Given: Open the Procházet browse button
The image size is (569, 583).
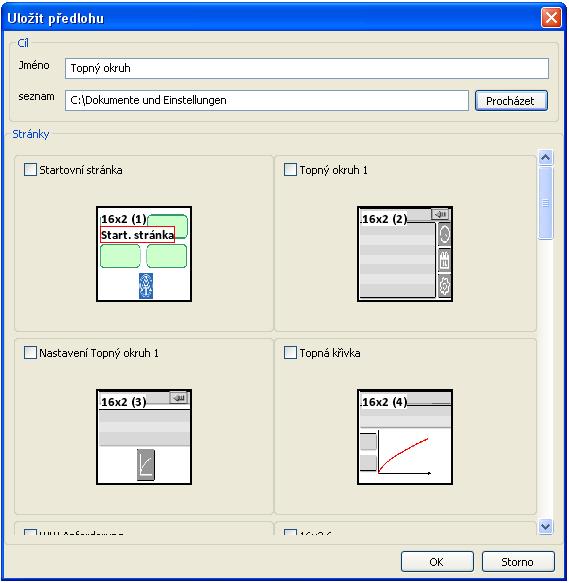Looking at the screenshot, I should (x=511, y=101).
